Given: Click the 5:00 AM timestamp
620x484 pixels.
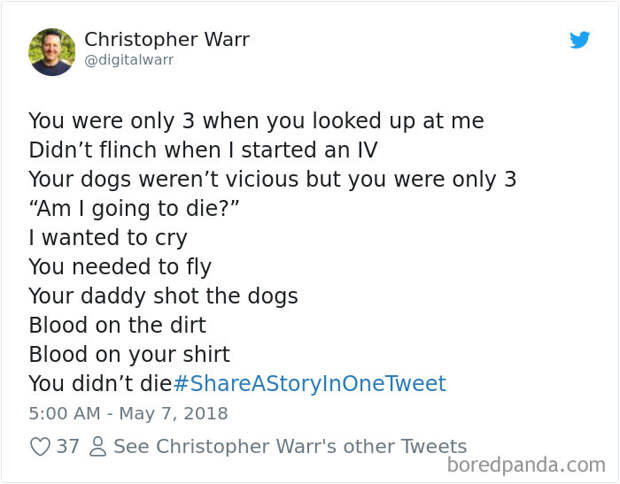Looking at the screenshot, I should click(64, 414).
